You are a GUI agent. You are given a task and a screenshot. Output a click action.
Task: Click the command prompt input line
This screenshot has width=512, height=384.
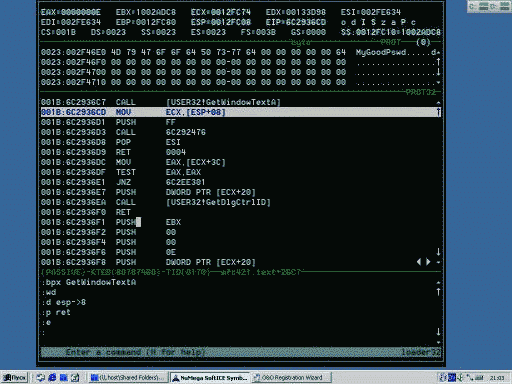(x=239, y=332)
